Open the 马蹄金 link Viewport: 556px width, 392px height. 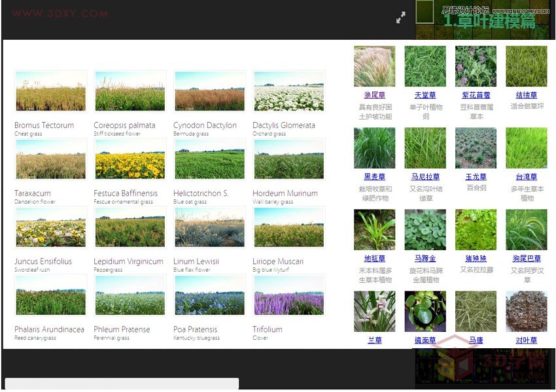[425, 257]
